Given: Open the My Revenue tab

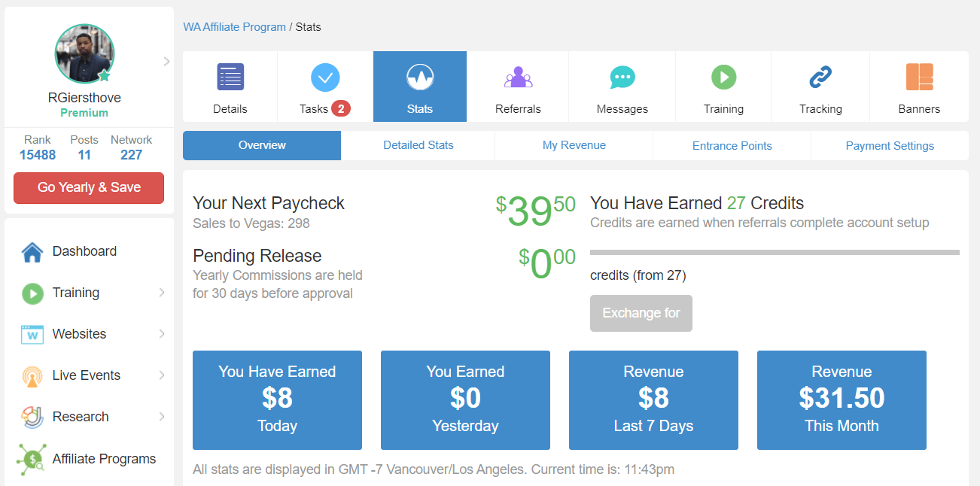Looking at the screenshot, I should click(574, 146).
